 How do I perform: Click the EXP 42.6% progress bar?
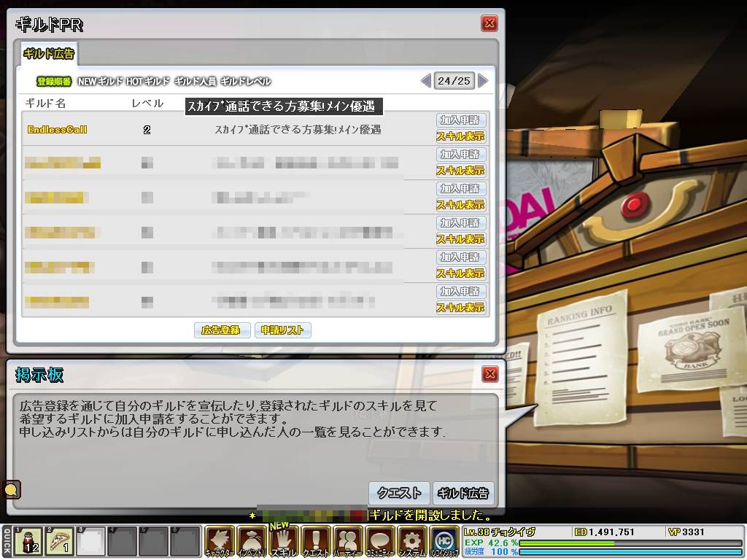click(630, 542)
